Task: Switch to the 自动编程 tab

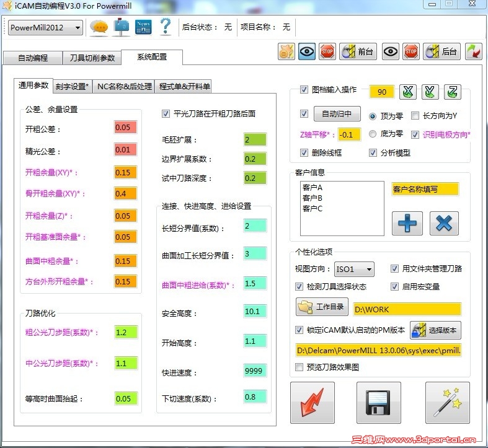Action: pyautogui.click(x=32, y=58)
